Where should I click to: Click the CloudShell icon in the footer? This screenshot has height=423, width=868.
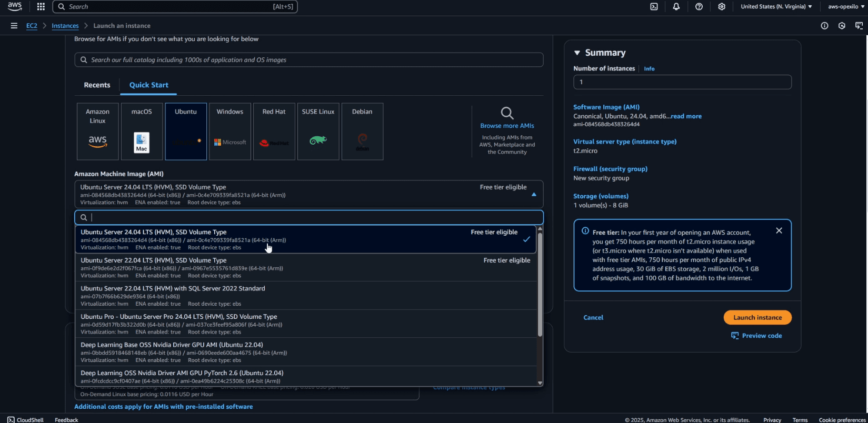click(11, 420)
